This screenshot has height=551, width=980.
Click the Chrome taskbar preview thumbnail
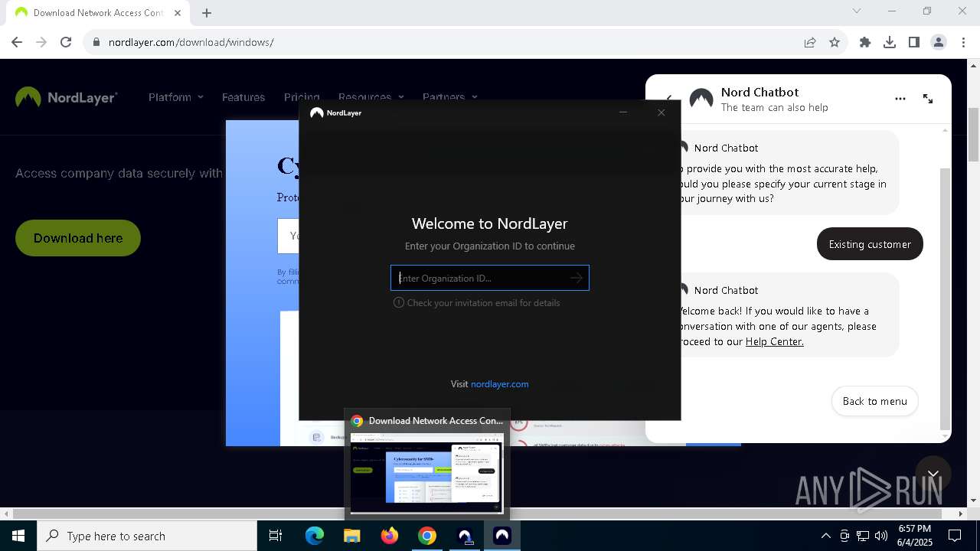click(x=426, y=472)
